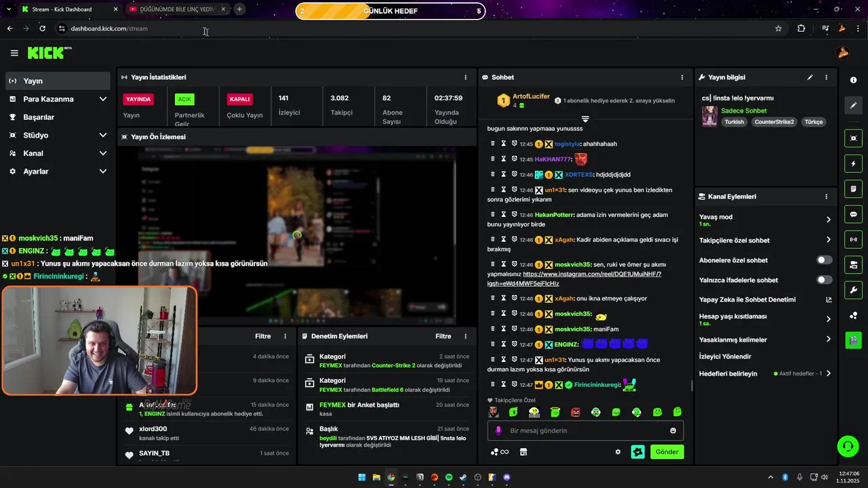Click the note document icon in right sidebar
The height and width of the screenshot is (488, 868).
coord(853,189)
